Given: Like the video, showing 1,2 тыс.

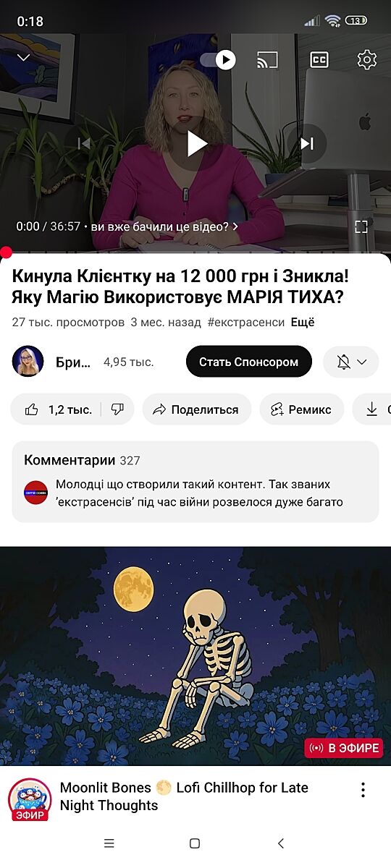Looking at the screenshot, I should [58, 409].
